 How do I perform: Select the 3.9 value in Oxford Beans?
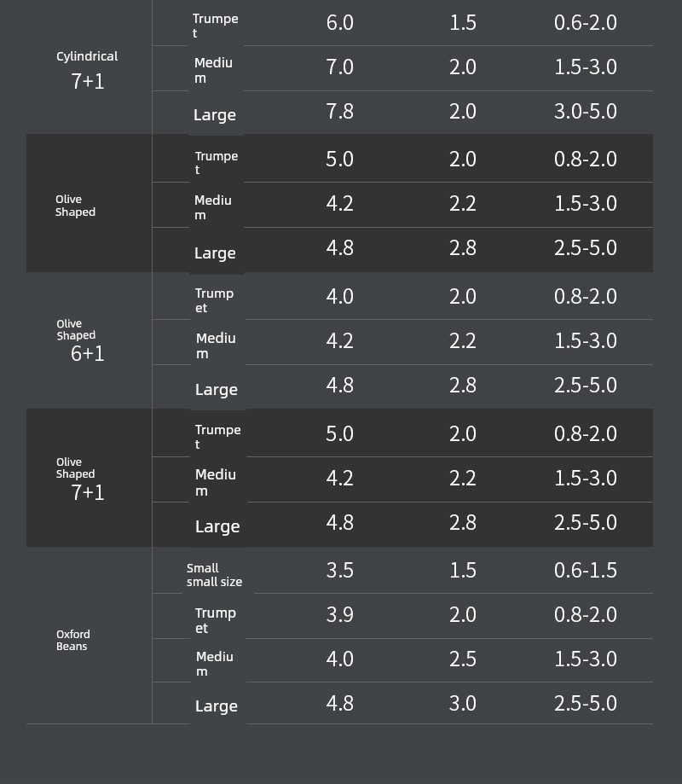coord(340,614)
